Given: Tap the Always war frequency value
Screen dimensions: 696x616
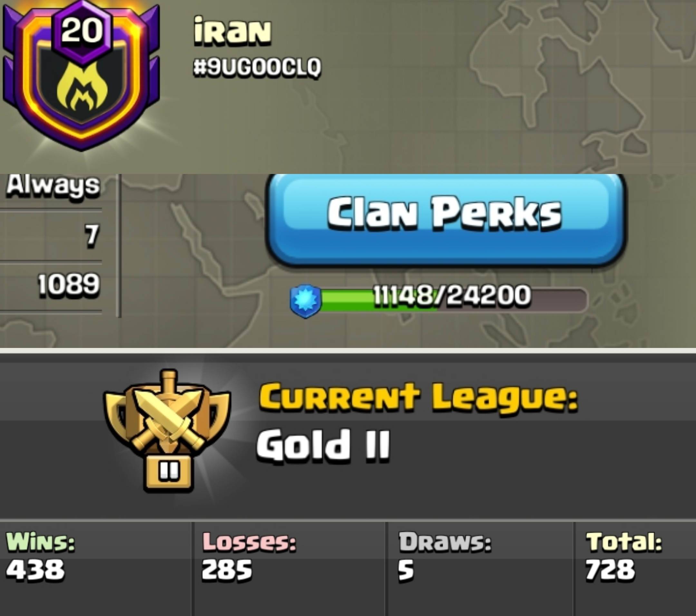Looking at the screenshot, I should point(53,186).
